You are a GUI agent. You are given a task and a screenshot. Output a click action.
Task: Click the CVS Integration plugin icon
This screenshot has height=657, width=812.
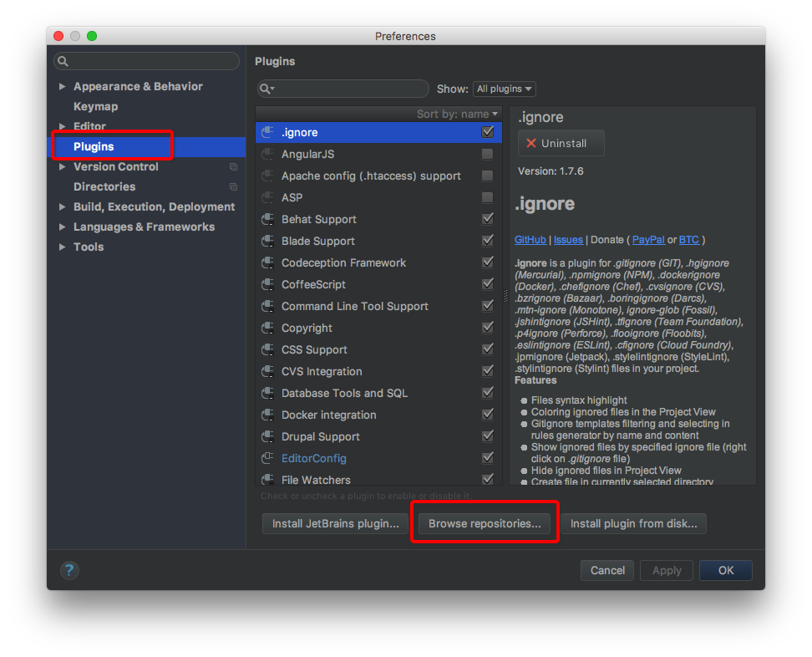point(267,371)
